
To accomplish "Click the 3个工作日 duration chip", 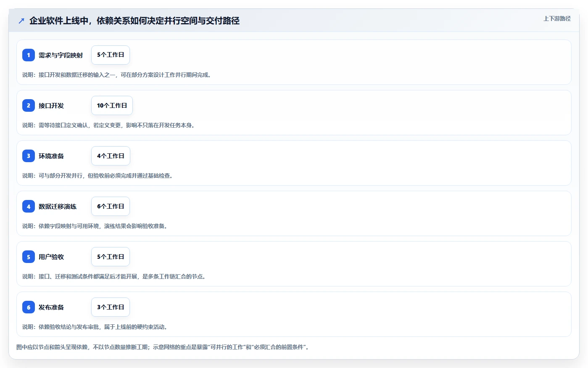I will coord(111,307).
